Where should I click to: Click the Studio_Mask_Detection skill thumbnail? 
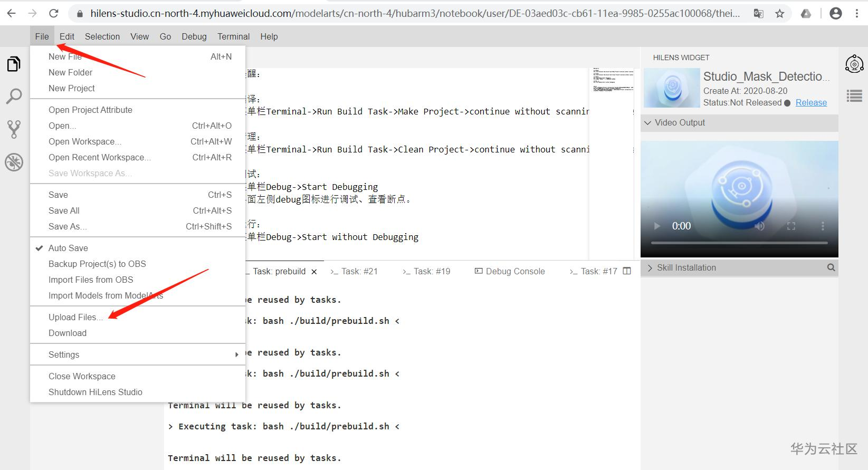pos(672,89)
